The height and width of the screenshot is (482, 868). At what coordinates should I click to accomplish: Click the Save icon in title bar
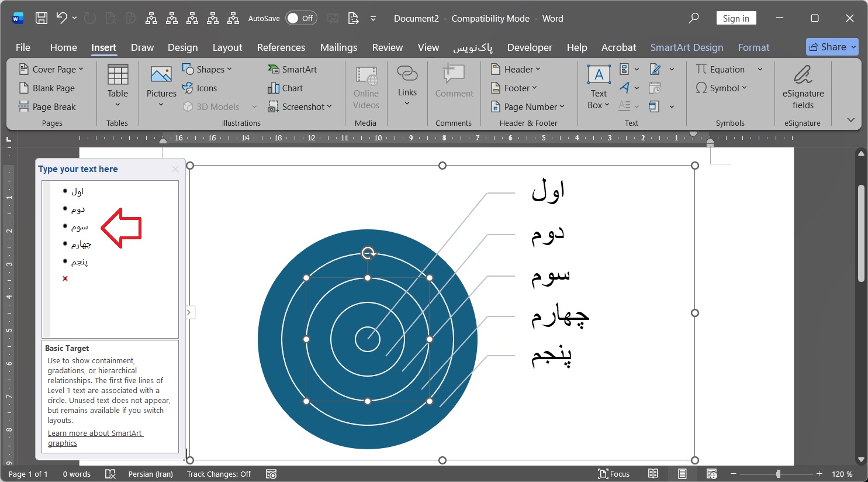[42, 18]
